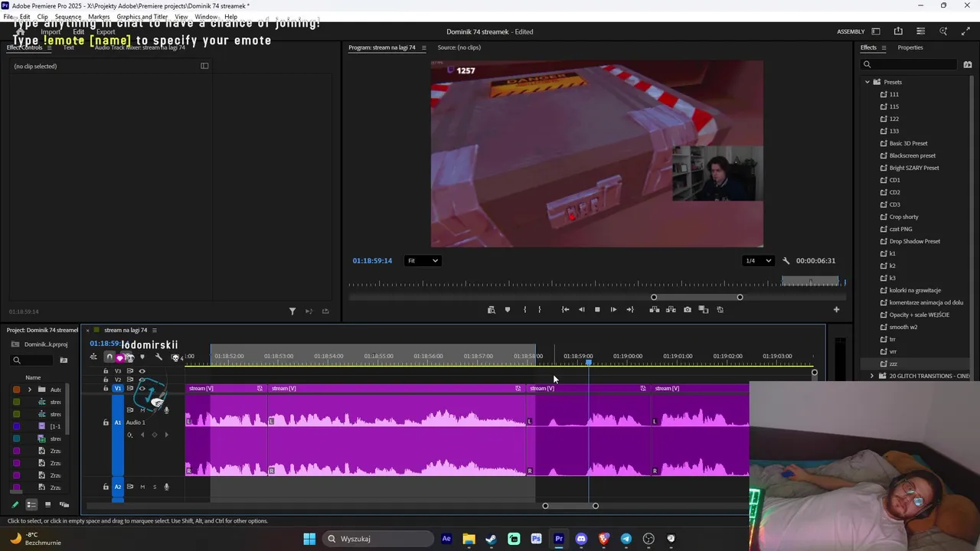Open Program monitor settings wrench
The height and width of the screenshot is (551, 980).
[x=786, y=261]
